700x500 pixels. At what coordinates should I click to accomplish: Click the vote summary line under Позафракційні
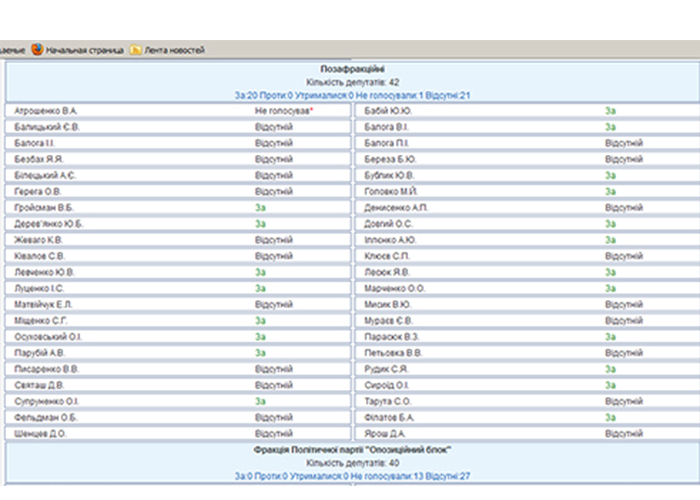pyautogui.click(x=352, y=95)
